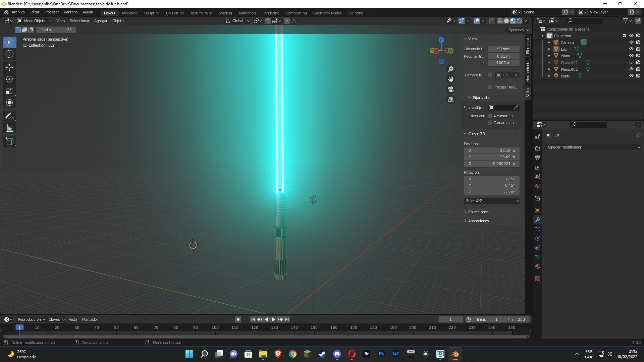Click the eyedropper beside Fijar a objeto

[516, 108]
